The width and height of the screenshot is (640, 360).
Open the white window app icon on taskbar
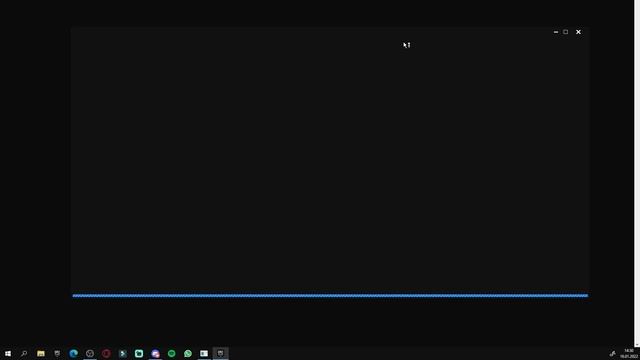coord(204,353)
